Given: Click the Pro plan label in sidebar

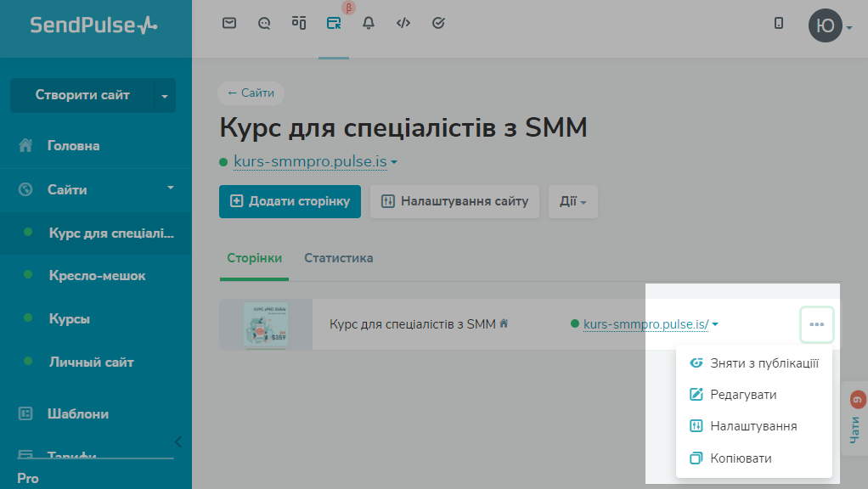Looking at the screenshot, I should (x=28, y=479).
